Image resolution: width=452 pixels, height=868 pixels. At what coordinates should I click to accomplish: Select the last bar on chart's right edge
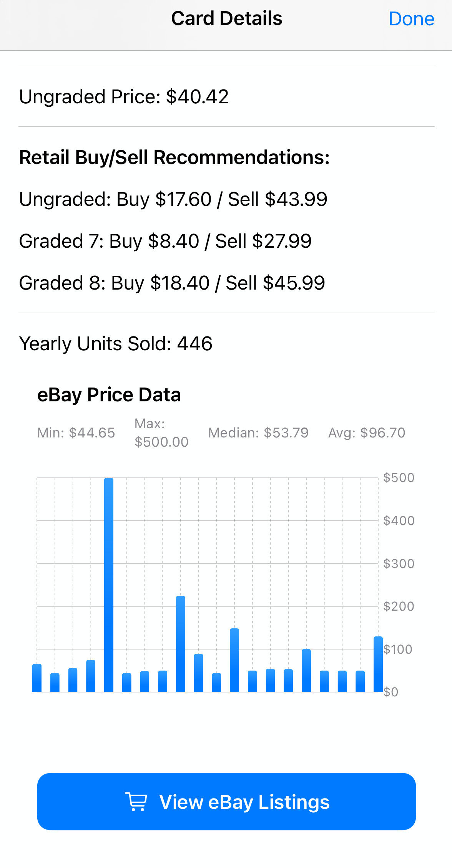[378, 664]
